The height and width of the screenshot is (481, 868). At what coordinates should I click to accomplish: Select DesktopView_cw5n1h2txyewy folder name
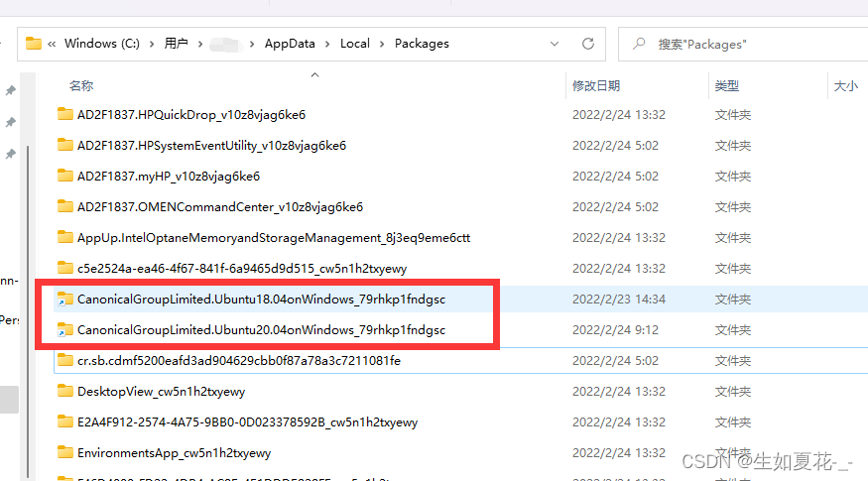coord(161,392)
